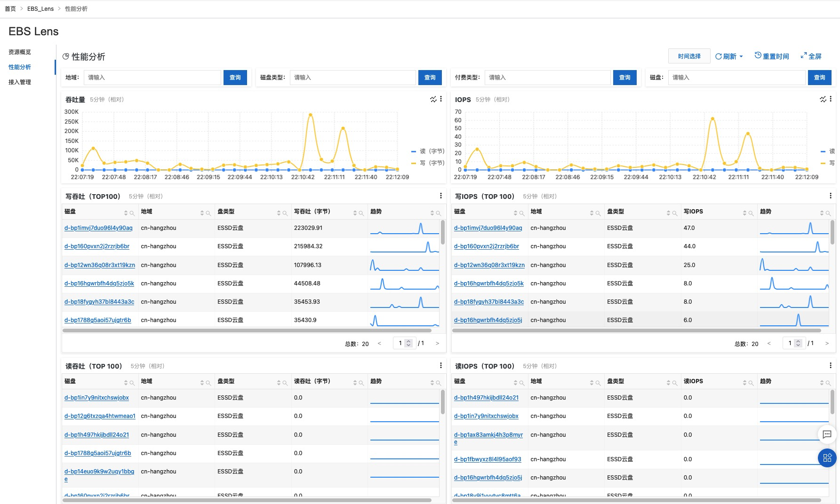The width and height of the screenshot is (840, 504).
Task: Open disk d-bp160pvxn2j2rzrjb6br in 写吞吐 table
Action: (x=97, y=246)
